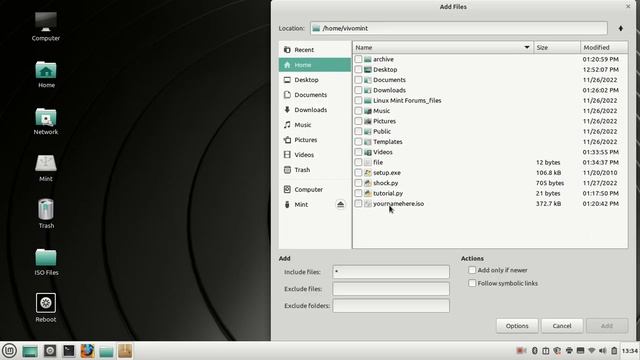Focus the Include files field
Screen dimensions: 640x360
point(391,272)
